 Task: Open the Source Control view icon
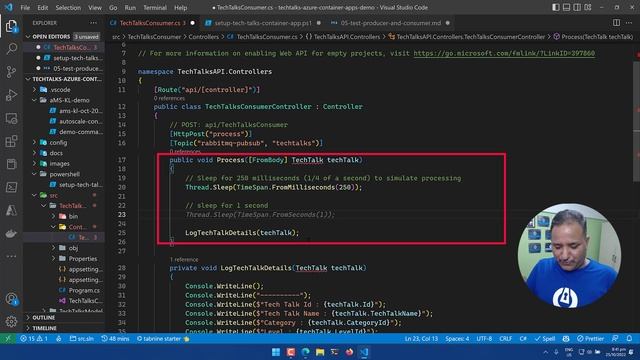[11, 72]
